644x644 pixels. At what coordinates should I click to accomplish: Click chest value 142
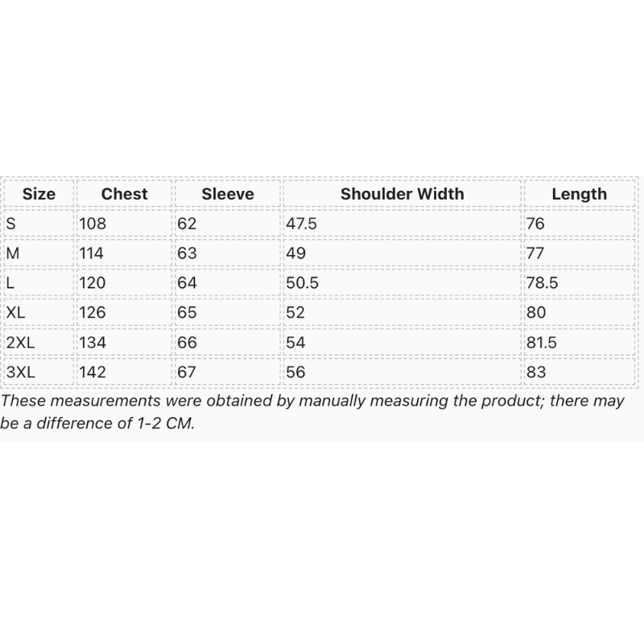point(93,372)
